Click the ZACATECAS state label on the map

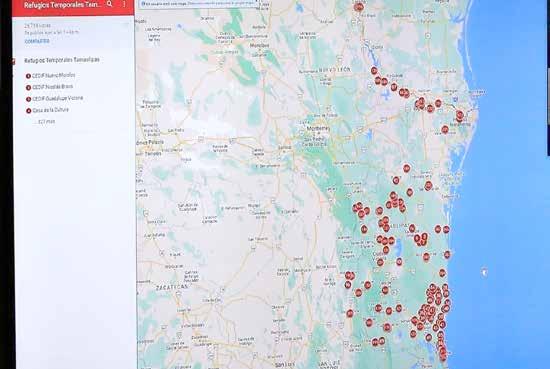(x=172, y=287)
